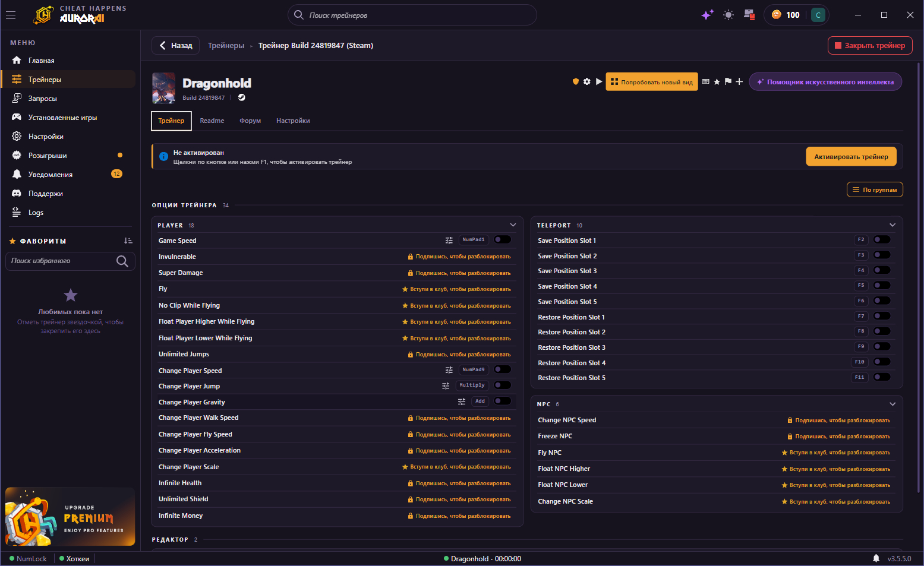This screenshot has height=566, width=924.
Task: Click the search magnifier in favorites search
Action: tap(122, 261)
